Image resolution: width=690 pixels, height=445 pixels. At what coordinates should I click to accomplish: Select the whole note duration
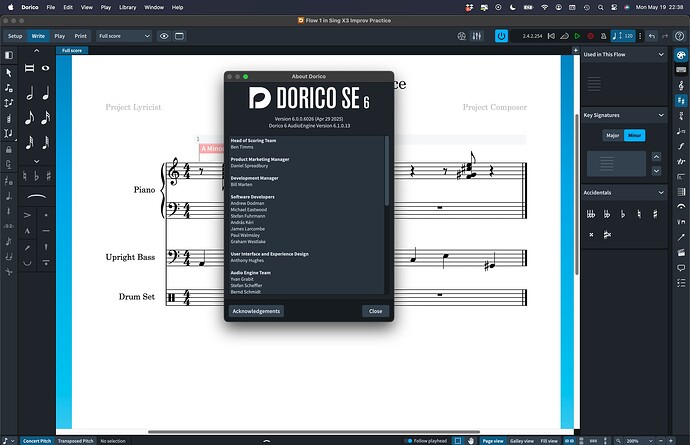[x=46, y=68]
